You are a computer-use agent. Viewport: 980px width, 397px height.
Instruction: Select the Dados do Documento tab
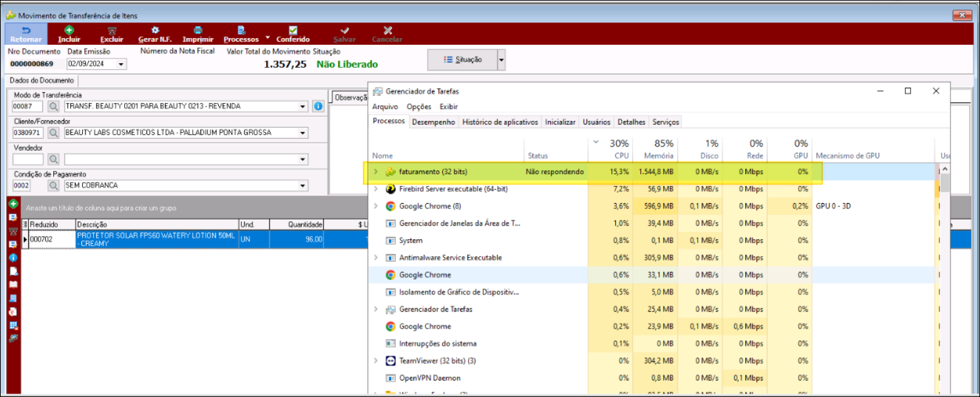42,80
